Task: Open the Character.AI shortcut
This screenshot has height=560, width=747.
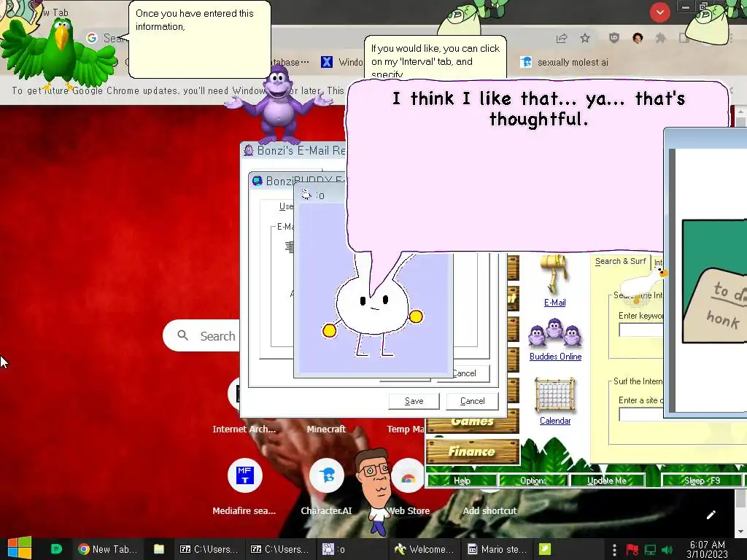Action: tap(326, 488)
